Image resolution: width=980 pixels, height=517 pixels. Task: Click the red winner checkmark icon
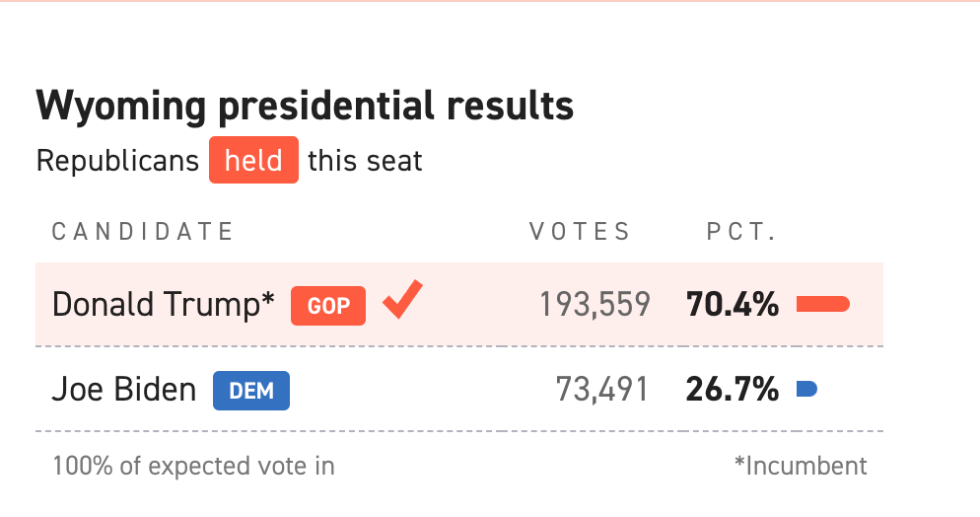[402, 300]
